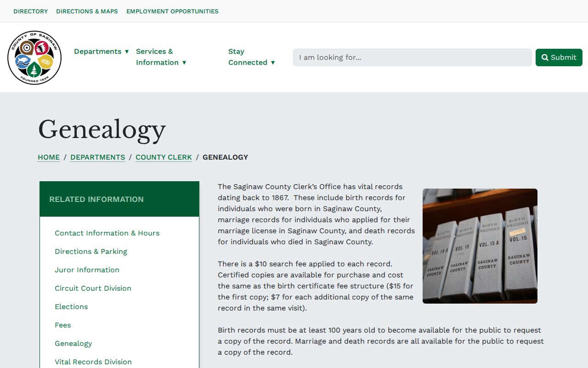Click the RELATED INFORMATION panel header
The width and height of the screenshot is (588, 368).
coord(119,199)
